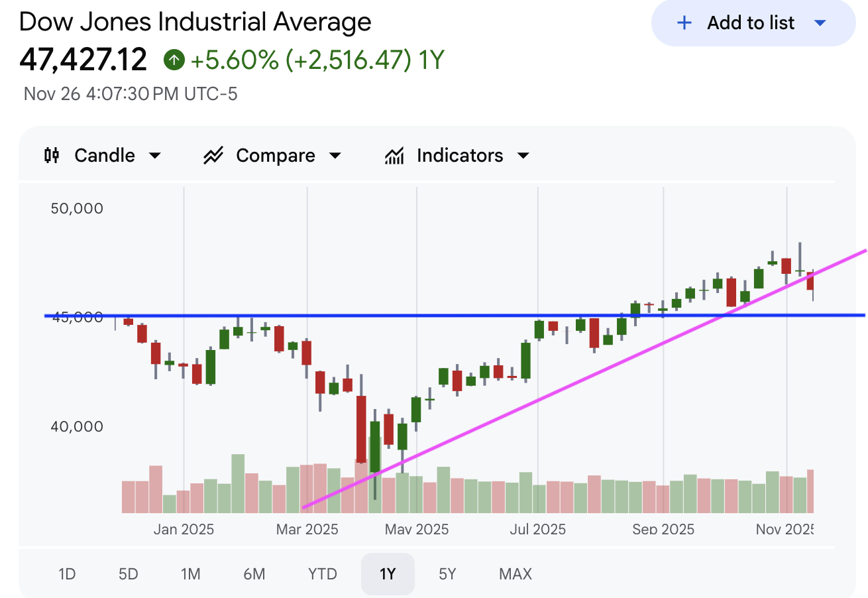
Task: Switch chart to 6M range
Action: [254, 573]
